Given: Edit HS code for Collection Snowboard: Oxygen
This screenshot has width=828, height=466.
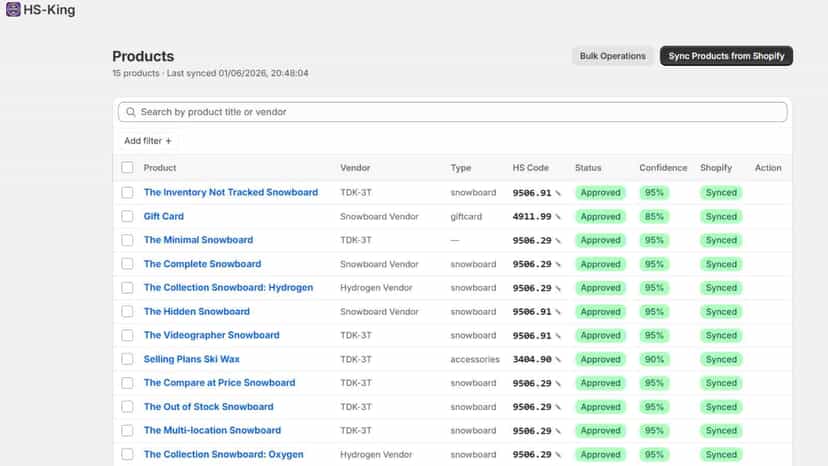Looking at the screenshot, I should 558,455.
